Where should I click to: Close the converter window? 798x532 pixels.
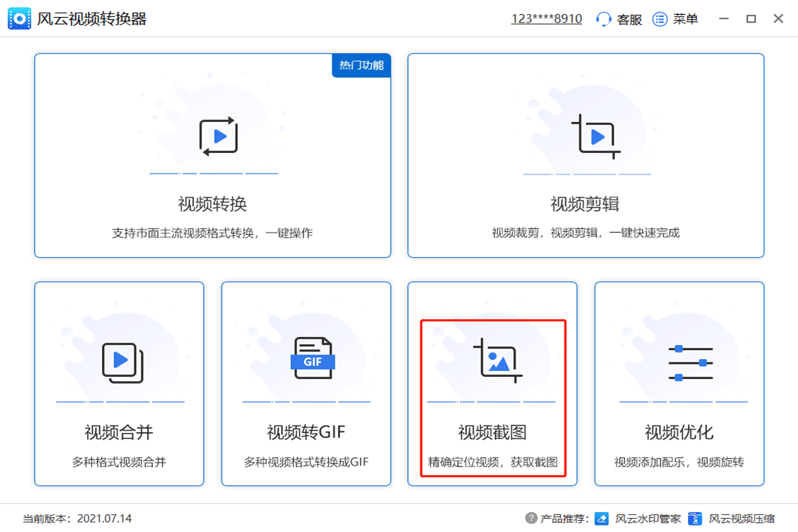tap(778, 18)
